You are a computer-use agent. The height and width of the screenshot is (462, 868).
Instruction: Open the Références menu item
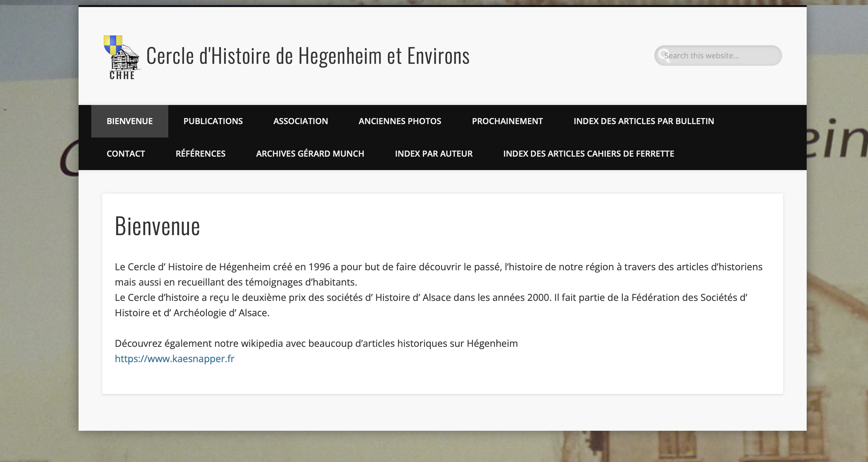(201, 153)
